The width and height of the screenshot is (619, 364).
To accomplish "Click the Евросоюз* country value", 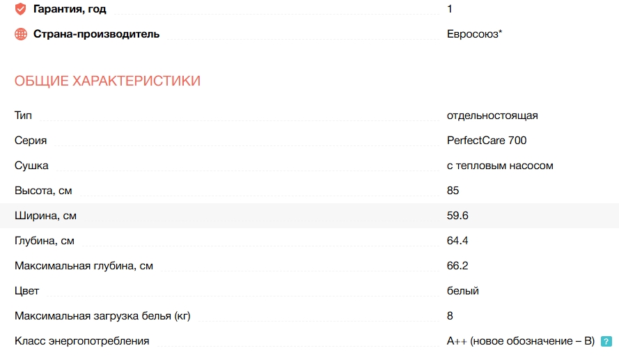I will (x=474, y=34).
